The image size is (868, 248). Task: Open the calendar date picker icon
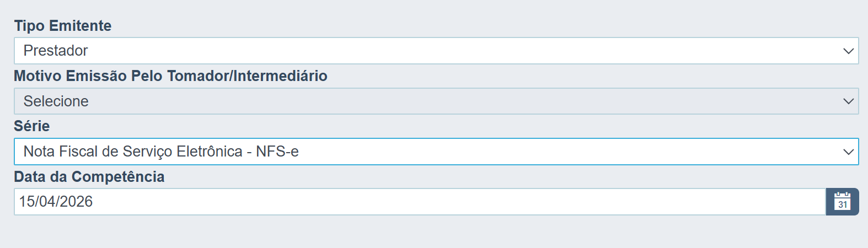(x=842, y=202)
